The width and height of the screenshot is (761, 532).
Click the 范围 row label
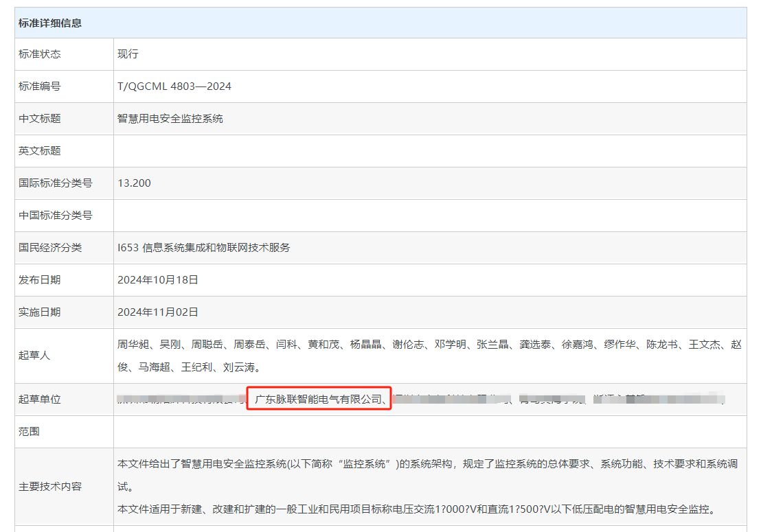click(x=29, y=432)
